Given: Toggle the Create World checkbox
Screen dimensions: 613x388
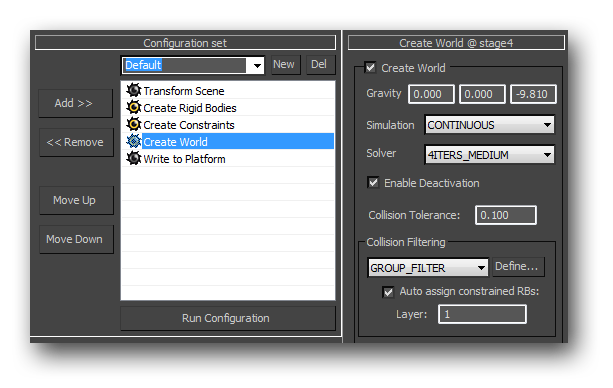Looking at the screenshot, I should 370,68.
